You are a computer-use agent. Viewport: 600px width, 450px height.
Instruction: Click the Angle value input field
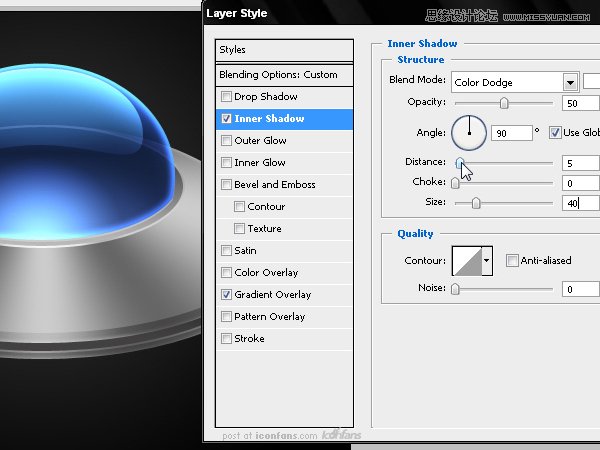pyautogui.click(x=510, y=132)
